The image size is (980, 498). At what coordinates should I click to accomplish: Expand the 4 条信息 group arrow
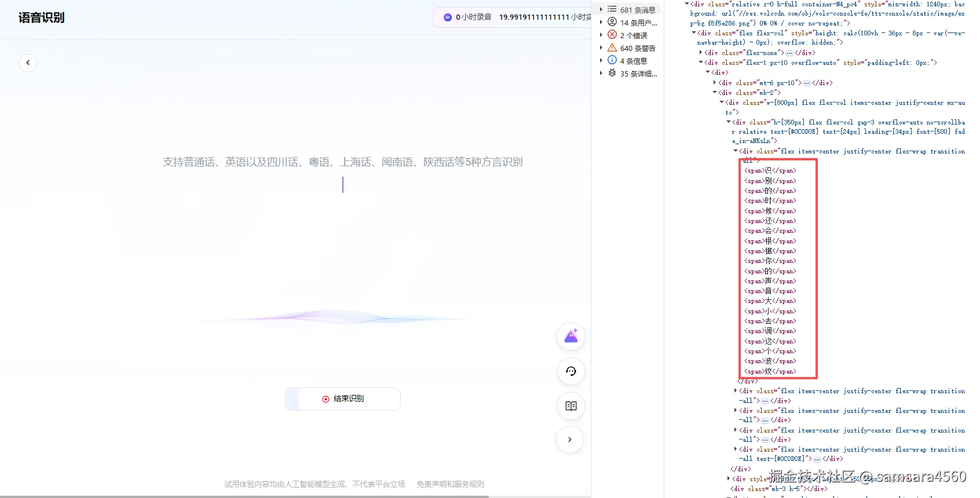pyautogui.click(x=601, y=60)
